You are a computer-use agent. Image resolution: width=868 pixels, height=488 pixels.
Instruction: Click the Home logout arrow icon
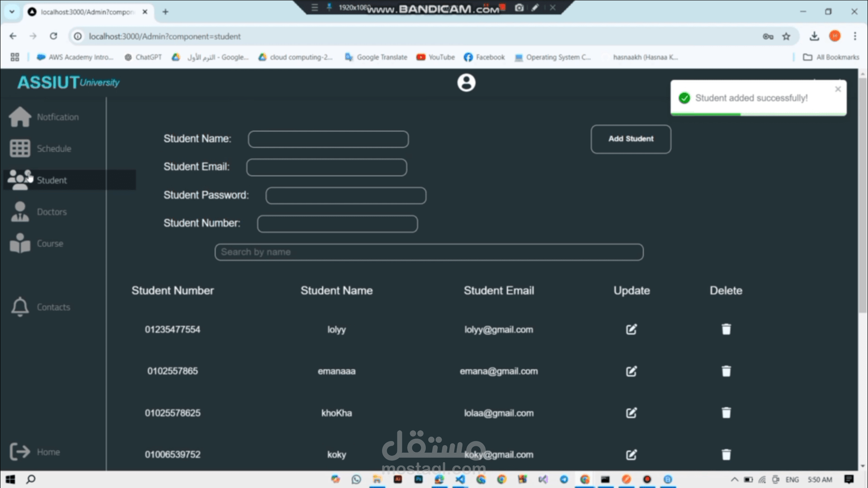tap(20, 451)
